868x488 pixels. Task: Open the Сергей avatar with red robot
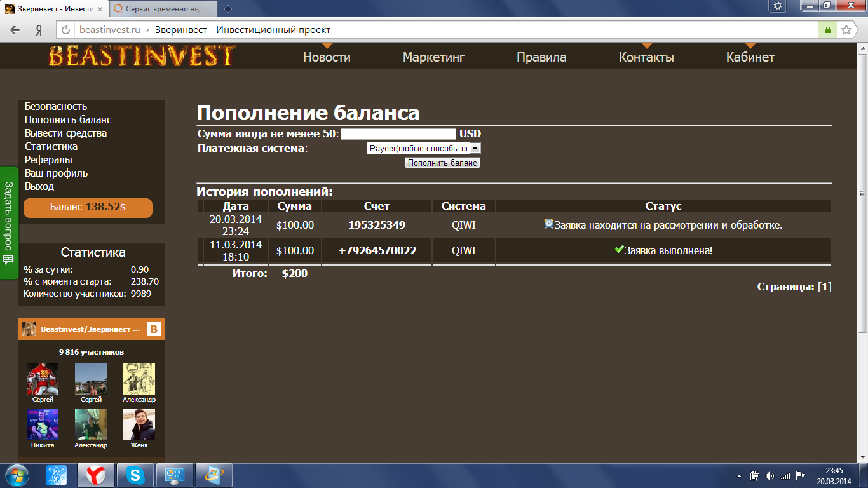[x=43, y=379]
